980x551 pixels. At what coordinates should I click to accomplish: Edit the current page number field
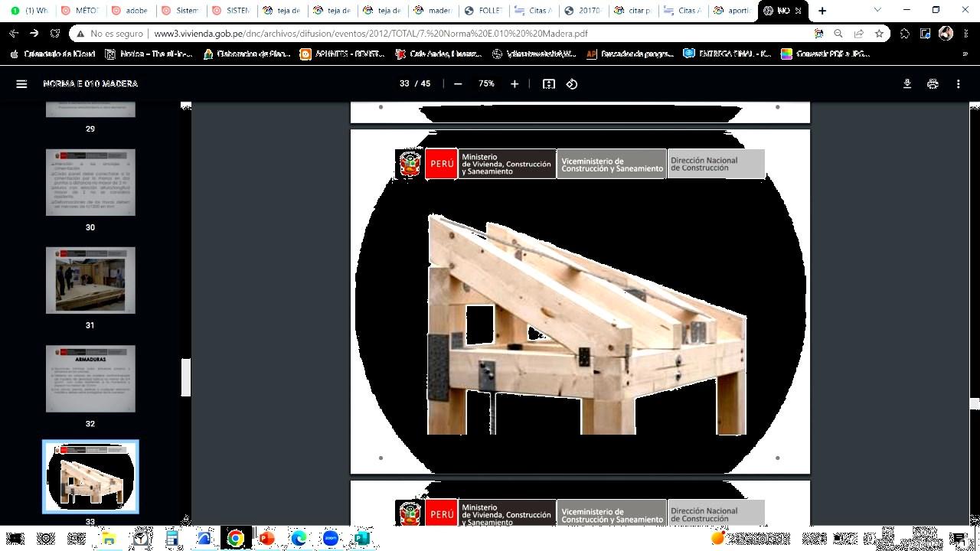[404, 84]
